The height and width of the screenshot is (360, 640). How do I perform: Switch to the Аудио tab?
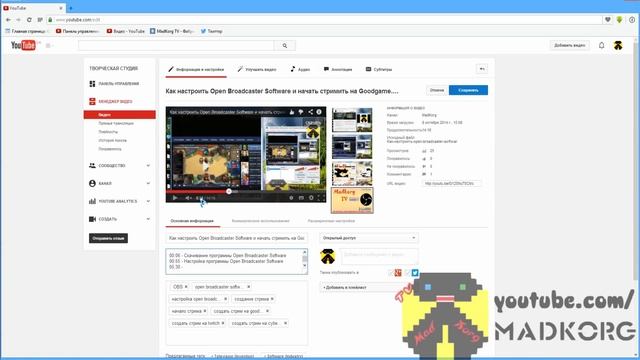coord(300,69)
